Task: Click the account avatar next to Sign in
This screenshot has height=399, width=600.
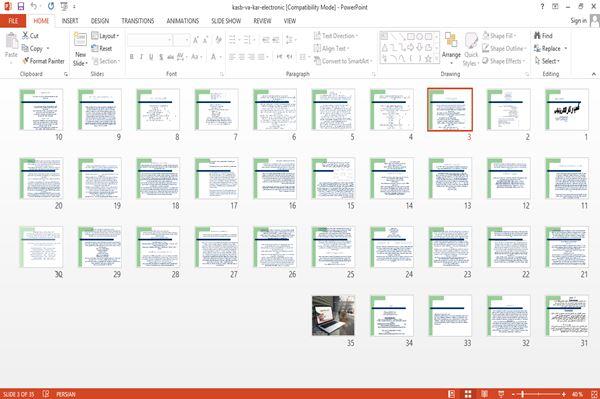Action: 594,20
